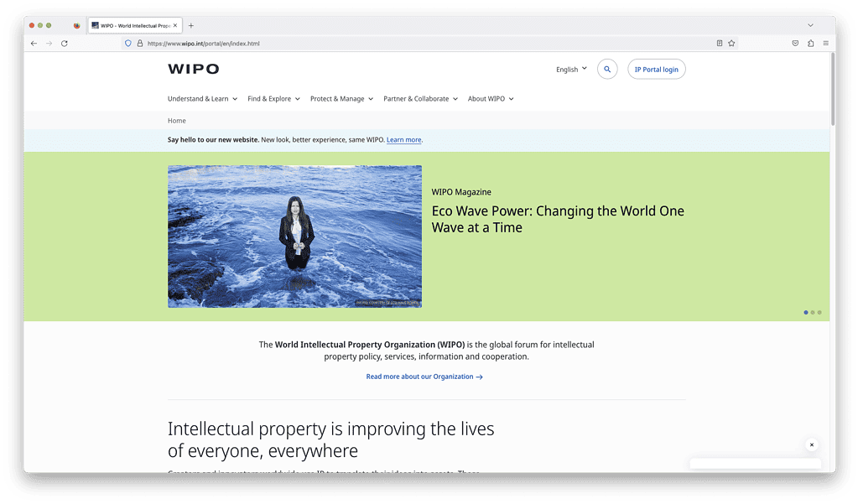Click the woman-in-ocean hero image

point(295,236)
